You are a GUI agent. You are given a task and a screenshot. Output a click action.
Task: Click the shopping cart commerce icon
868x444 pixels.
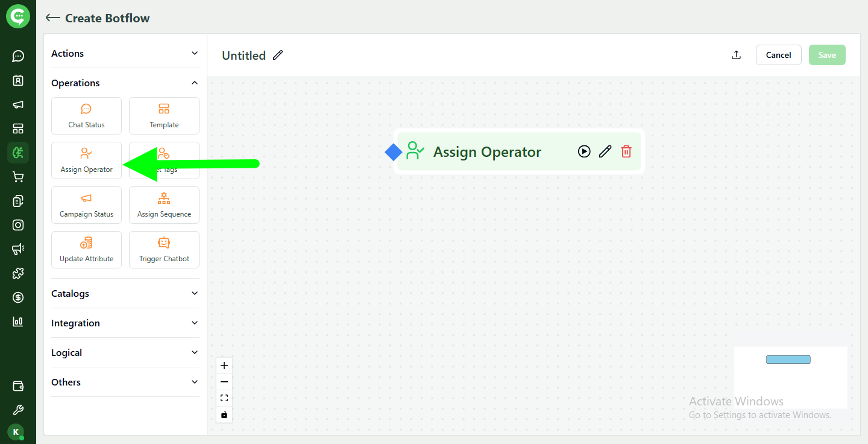(x=18, y=177)
